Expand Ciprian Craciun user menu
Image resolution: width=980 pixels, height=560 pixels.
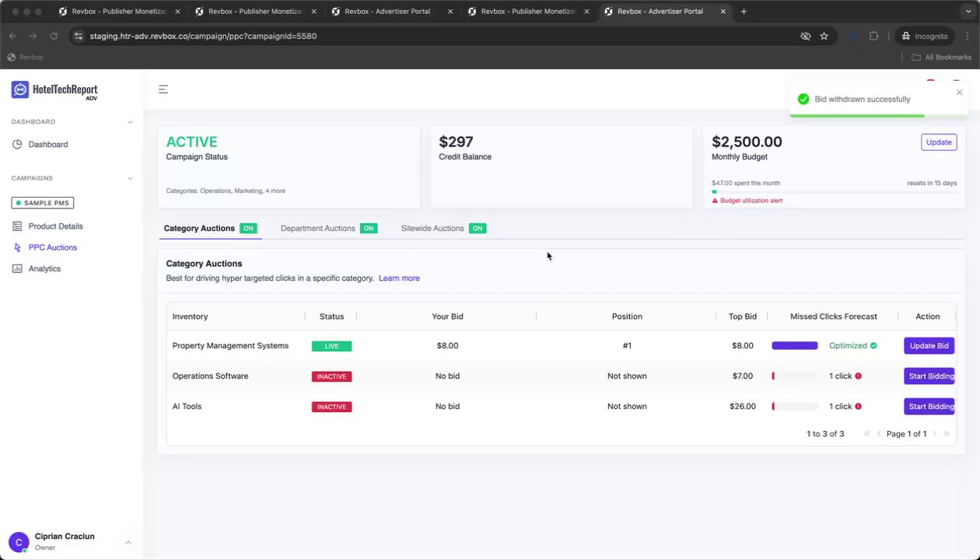tap(128, 542)
